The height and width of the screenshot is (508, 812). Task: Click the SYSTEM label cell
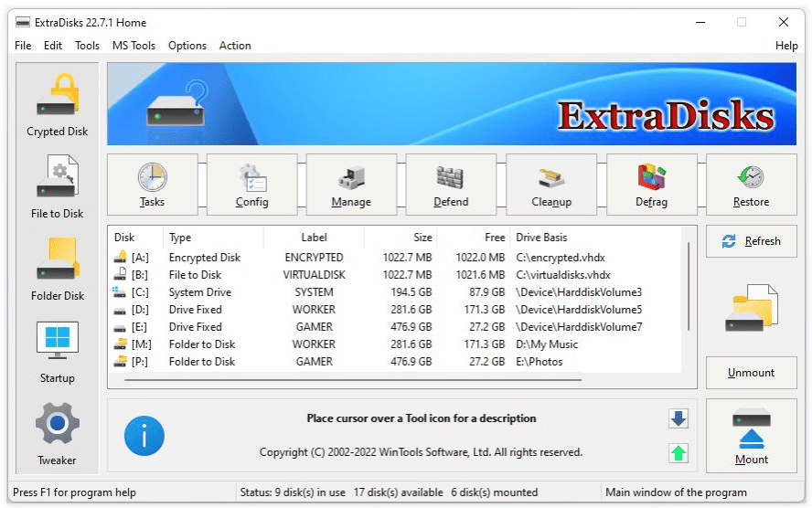coord(314,292)
